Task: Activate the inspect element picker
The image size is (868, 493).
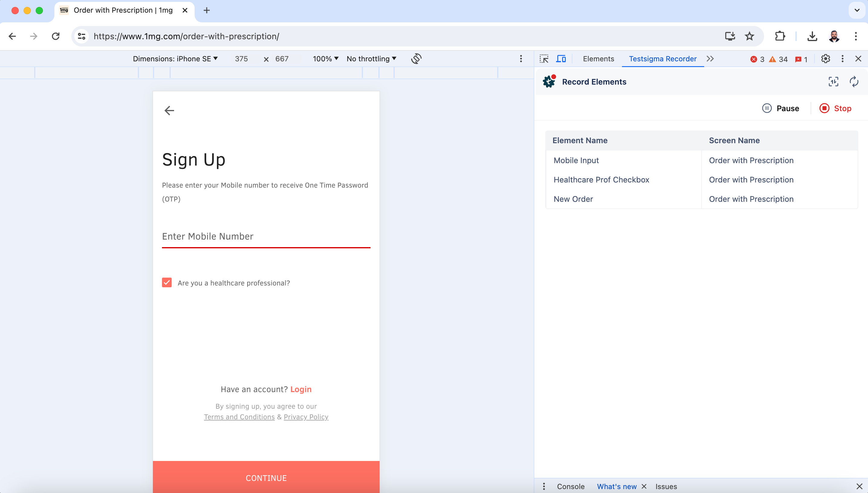Action: 544,59
